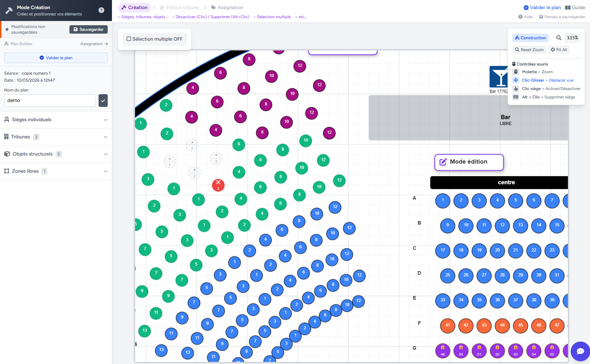Open the chat support bubble
The image size is (590, 364).
click(580, 351)
